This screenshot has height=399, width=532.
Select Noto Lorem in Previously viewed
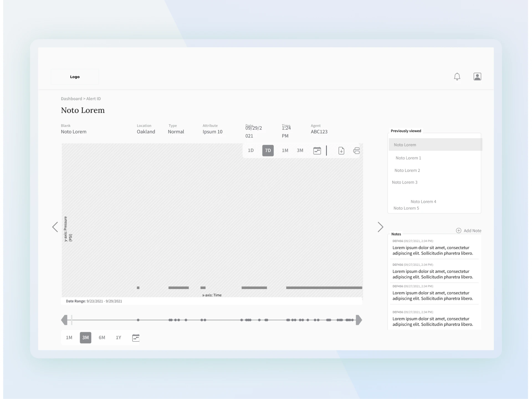[435, 145]
